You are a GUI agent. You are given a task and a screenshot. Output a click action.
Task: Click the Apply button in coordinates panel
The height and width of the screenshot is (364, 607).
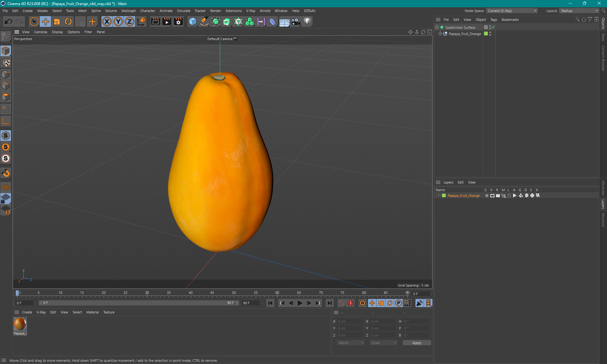coord(415,343)
